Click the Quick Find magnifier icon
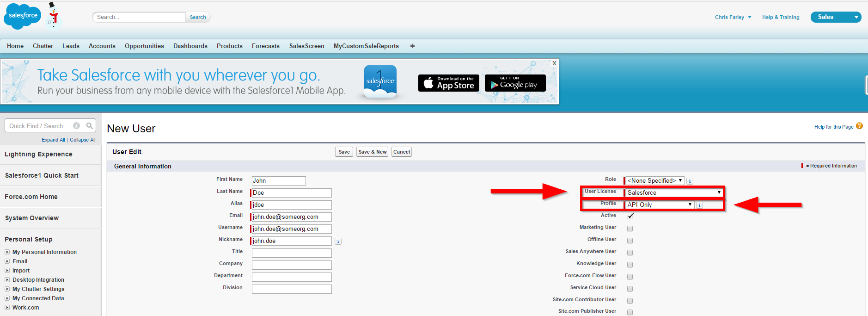The width and height of the screenshot is (868, 316). click(90, 126)
